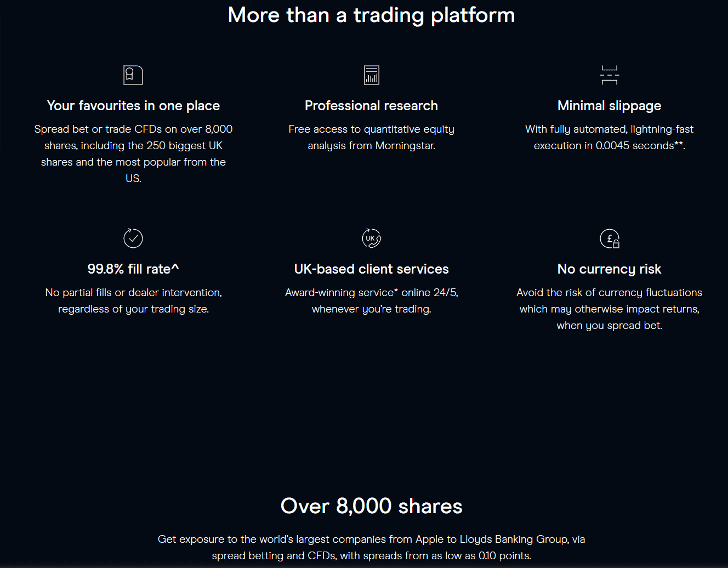Image resolution: width=728 pixels, height=568 pixels.
Task: Click the Apple to Lloyds Banking paragraph
Action: pos(372,547)
